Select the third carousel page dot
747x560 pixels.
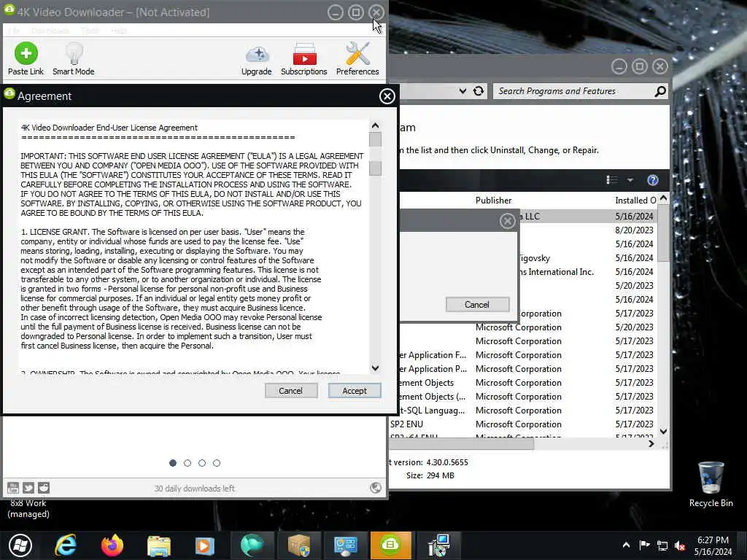pos(202,463)
